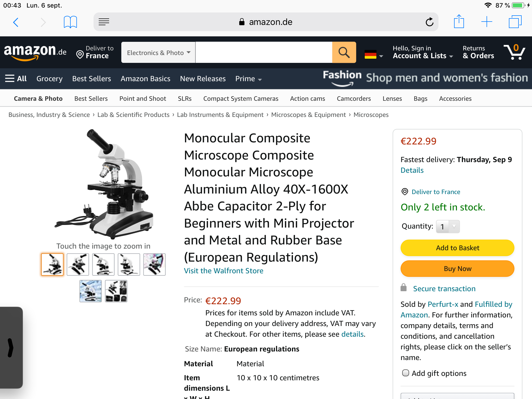Screen dimensions: 532x399
Task: Open the shopping basket cart icon
Action: point(514,52)
